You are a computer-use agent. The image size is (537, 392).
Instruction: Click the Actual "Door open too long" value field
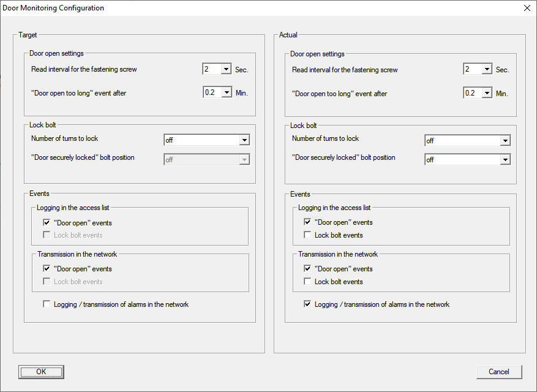pyautogui.click(x=472, y=93)
